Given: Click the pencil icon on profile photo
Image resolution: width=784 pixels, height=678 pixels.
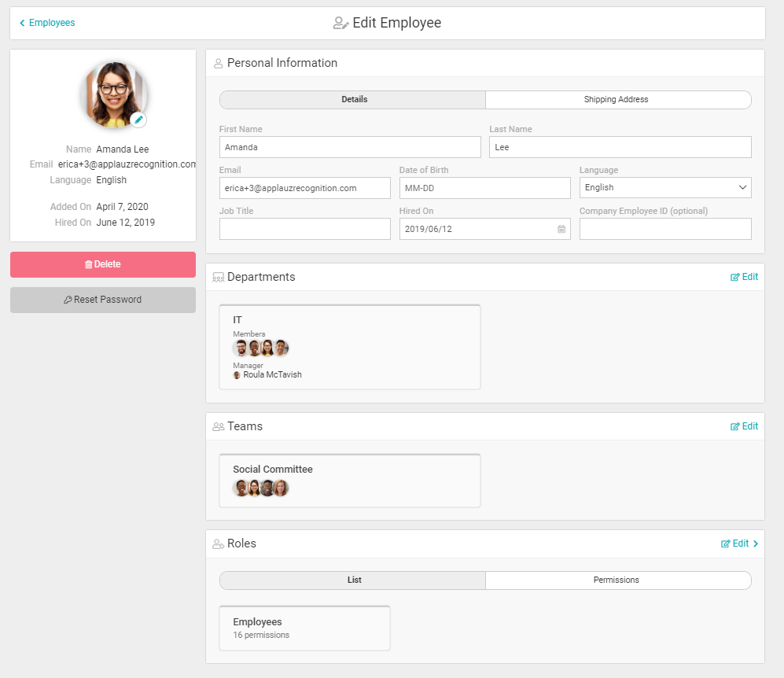Looking at the screenshot, I should (x=138, y=120).
